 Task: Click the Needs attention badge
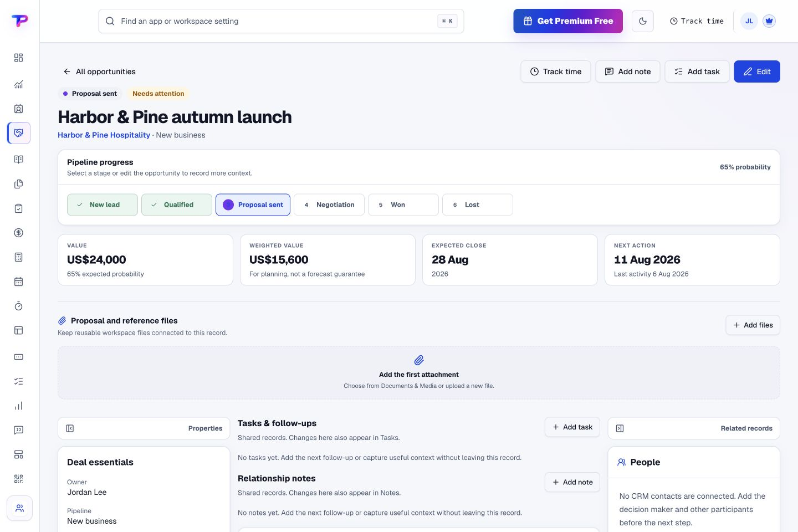[158, 94]
